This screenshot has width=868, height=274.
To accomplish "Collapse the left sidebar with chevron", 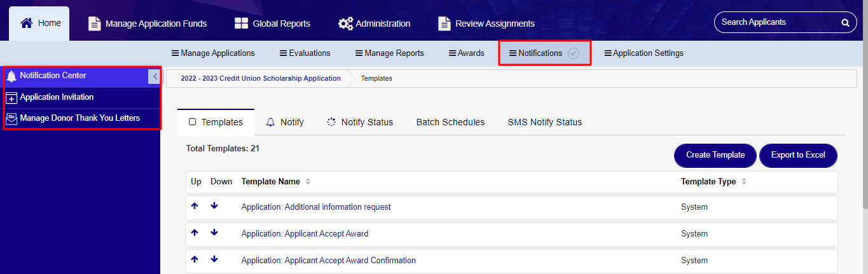I will point(155,76).
